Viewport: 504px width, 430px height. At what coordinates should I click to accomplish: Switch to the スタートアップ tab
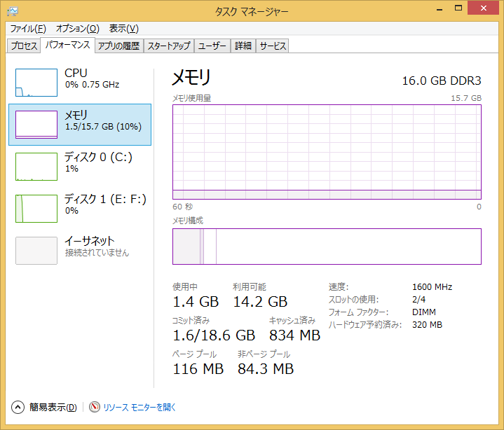pyautogui.click(x=168, y=46)
